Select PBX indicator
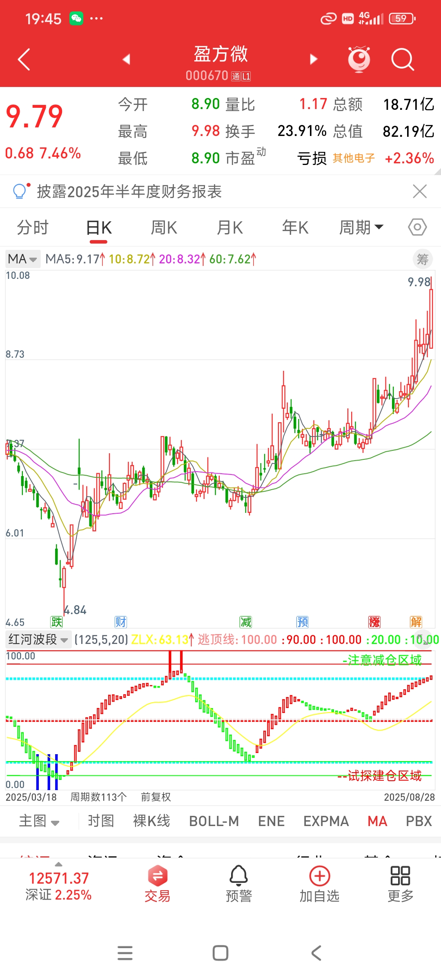 419,821
